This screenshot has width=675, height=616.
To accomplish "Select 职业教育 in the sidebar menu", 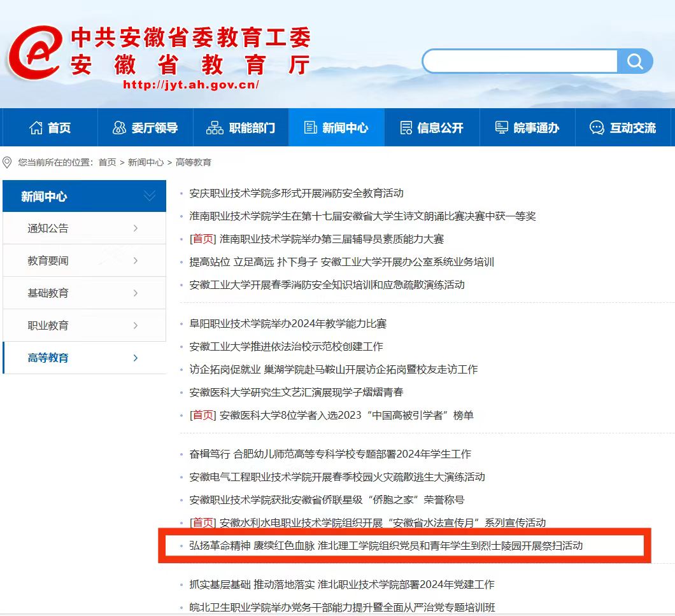I will (x=48, y=326).
